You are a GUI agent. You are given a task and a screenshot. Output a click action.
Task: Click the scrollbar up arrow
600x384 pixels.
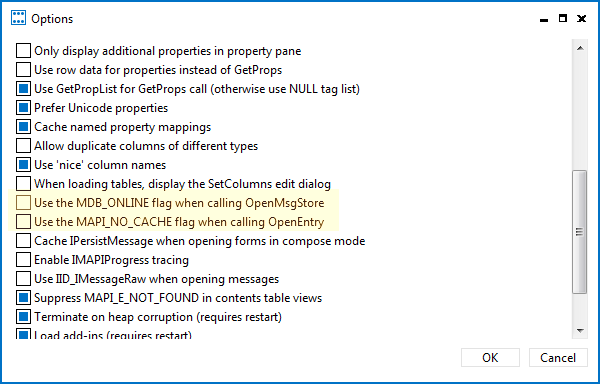[580, 48]
